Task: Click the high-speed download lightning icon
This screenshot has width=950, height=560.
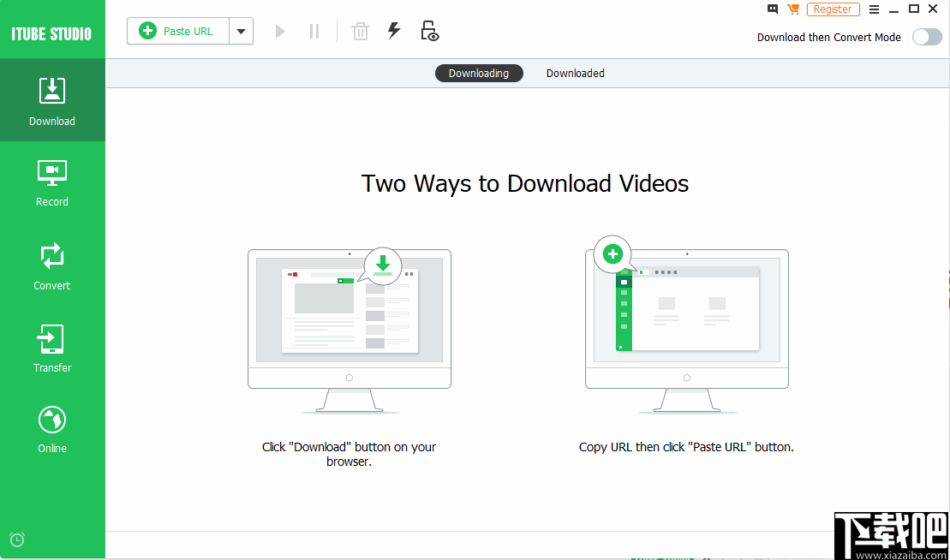Action: pos(394,31)
